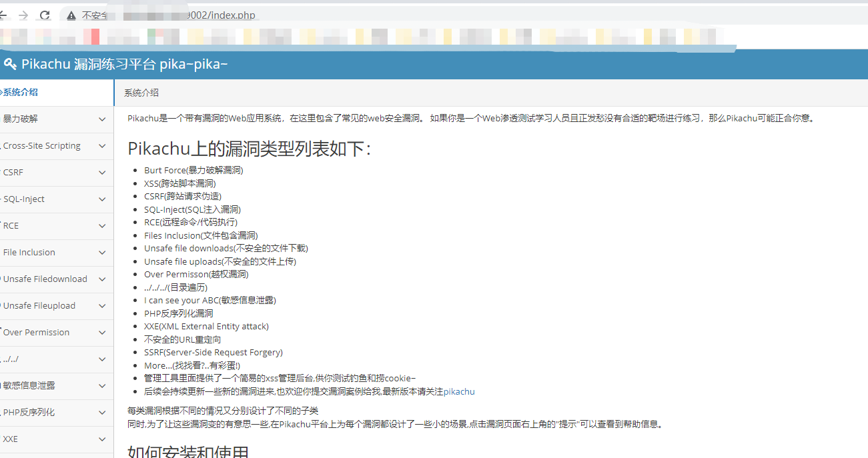This screenshot has width=868, height=458.
Task: Click the XSS(跨站脚本漏洞) list item
Action: 180,183
